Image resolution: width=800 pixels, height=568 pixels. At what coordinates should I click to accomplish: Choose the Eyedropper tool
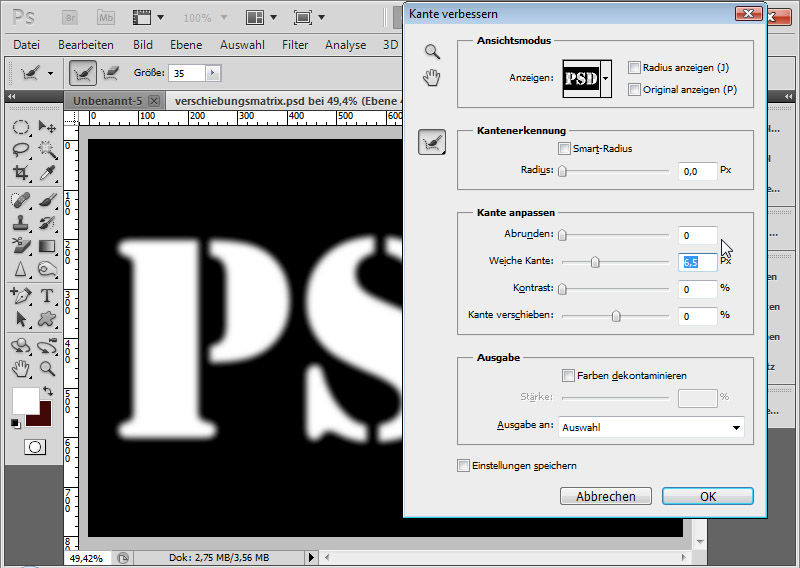(x=46, y=172)
